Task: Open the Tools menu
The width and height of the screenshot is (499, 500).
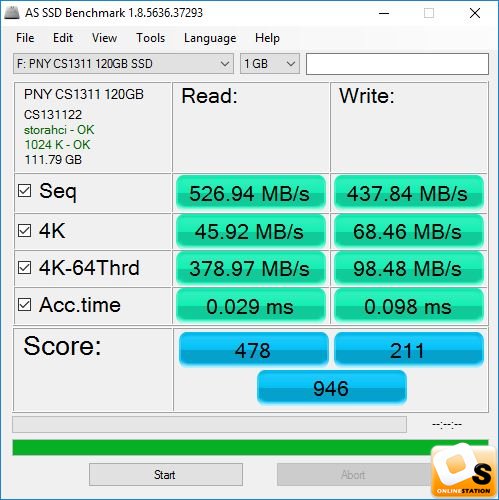Action: pos(150,38)
